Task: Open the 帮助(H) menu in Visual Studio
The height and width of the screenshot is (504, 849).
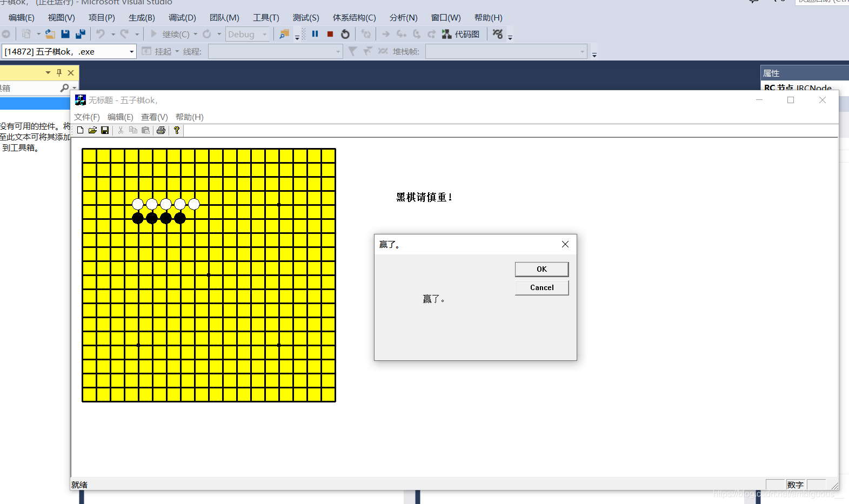Action: [x=488, y=18]
